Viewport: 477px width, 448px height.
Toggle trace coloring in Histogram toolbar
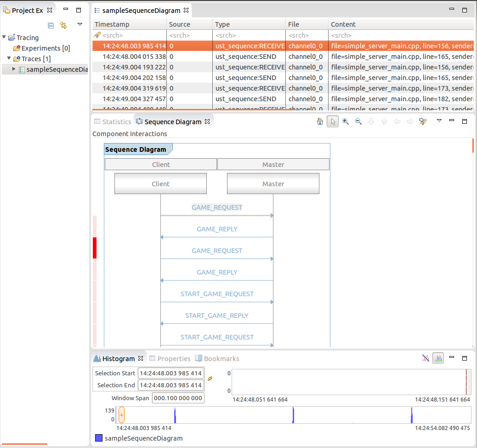click(438, 359)
